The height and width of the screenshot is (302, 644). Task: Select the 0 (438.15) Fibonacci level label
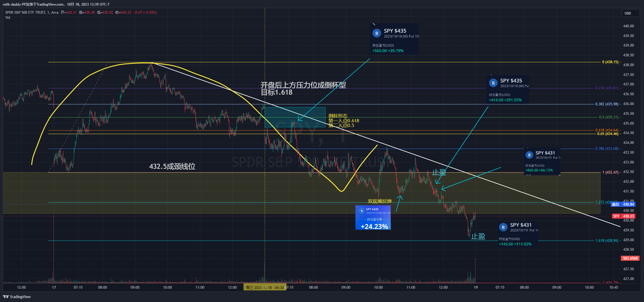tap(610, 62)
